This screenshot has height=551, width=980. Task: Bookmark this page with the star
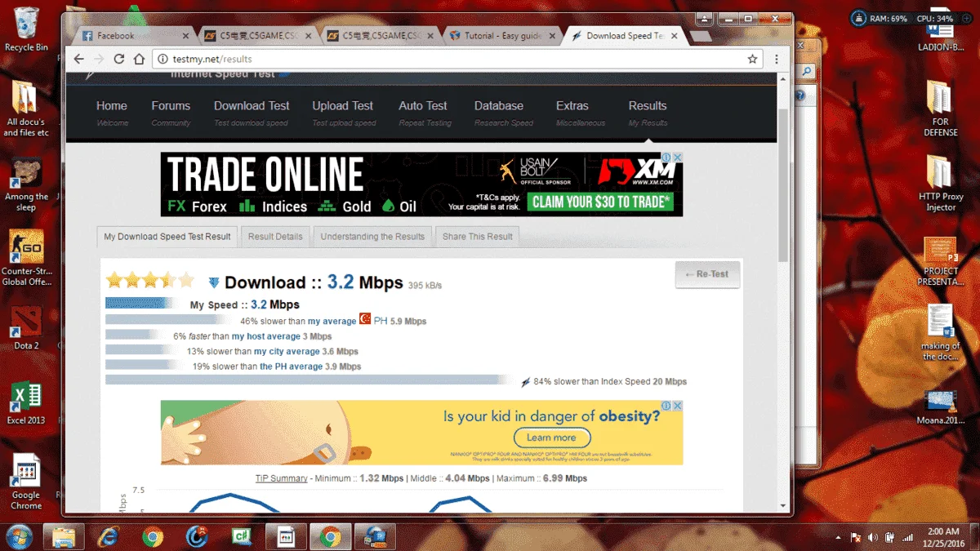(x=752, y=59)
